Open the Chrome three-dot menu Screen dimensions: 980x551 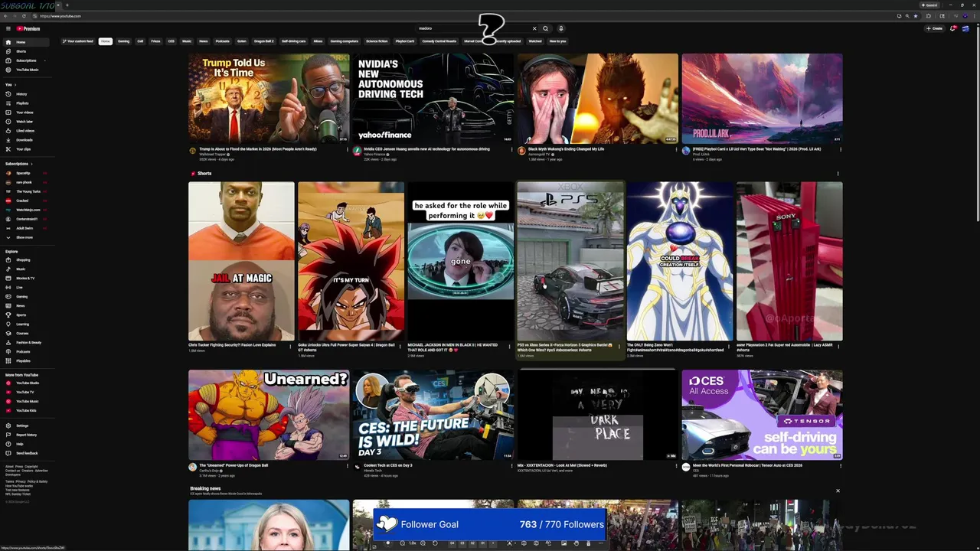pos(974,16)
